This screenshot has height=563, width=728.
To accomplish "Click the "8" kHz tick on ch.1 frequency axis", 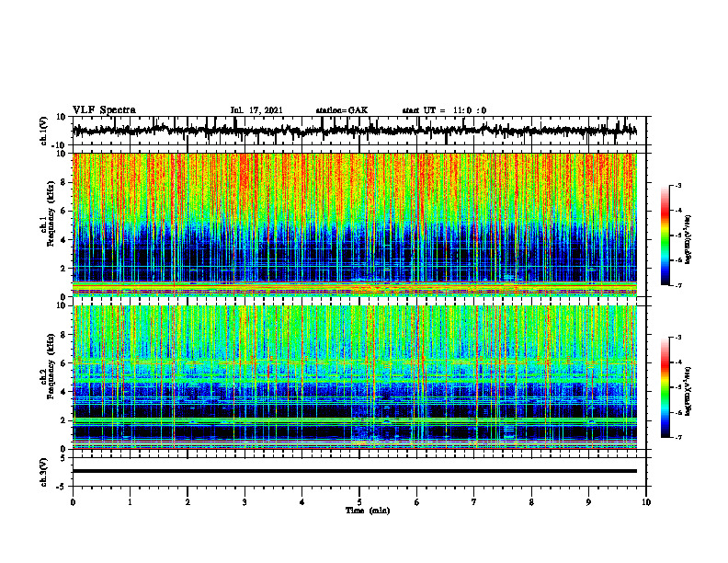I will coord(64,182).
